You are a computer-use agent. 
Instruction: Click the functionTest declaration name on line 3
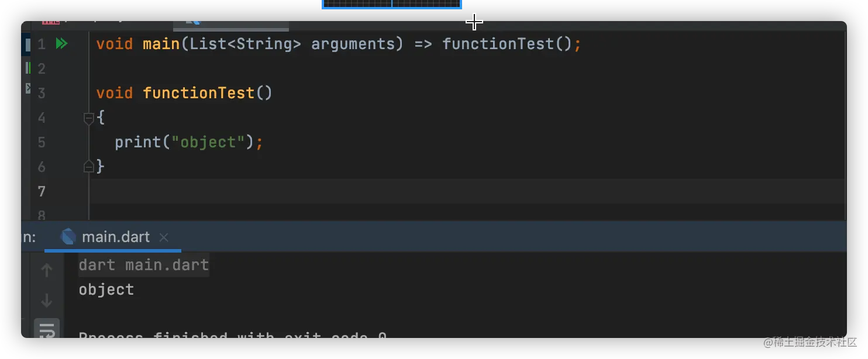click(199, 93)
